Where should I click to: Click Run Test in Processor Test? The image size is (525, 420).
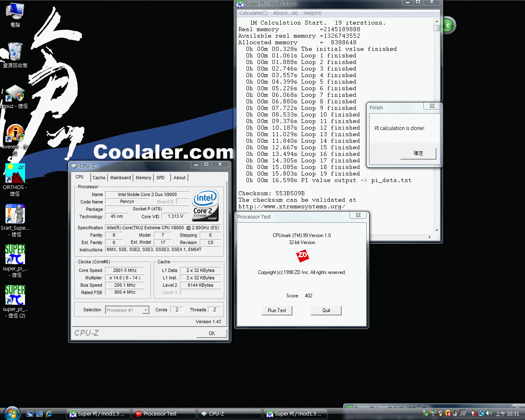277,310
